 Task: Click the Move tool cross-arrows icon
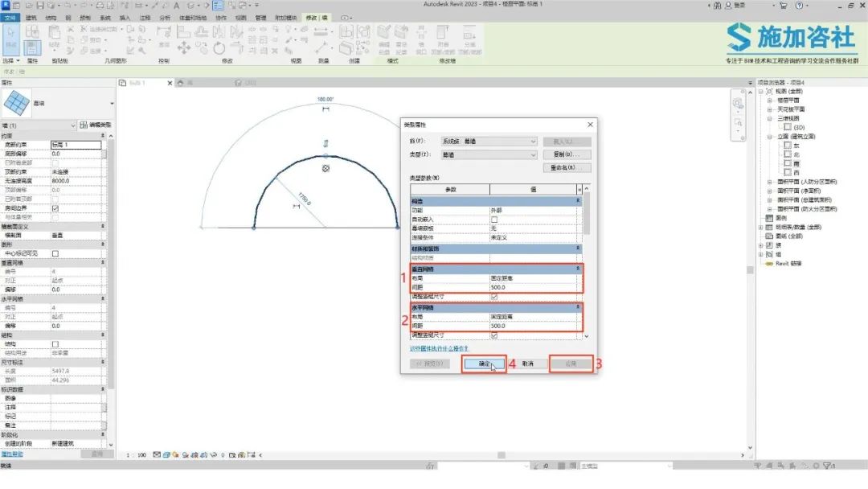coord(184,48)
